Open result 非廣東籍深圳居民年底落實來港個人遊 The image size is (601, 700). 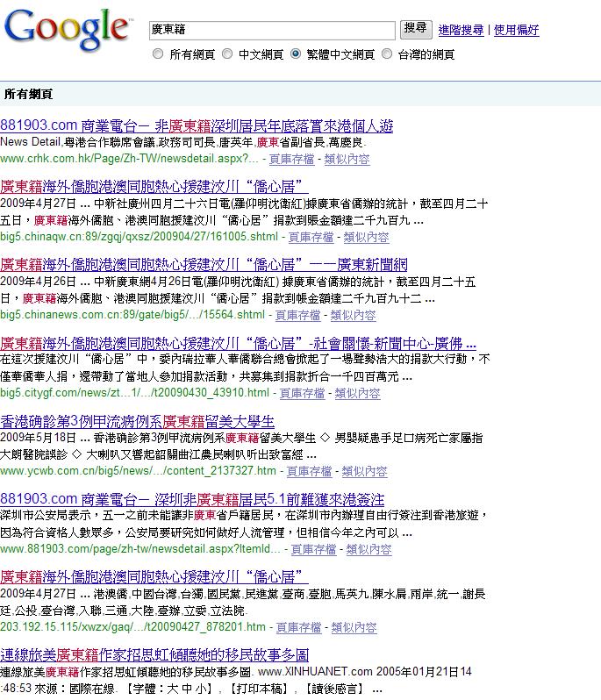pyautogui.click(x=197, y=126)
